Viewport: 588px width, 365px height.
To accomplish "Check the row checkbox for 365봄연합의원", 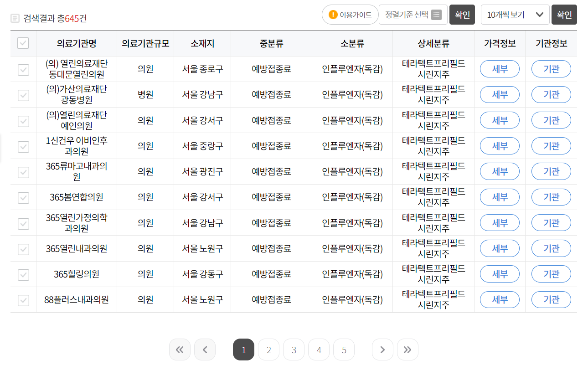I will 23,197.
